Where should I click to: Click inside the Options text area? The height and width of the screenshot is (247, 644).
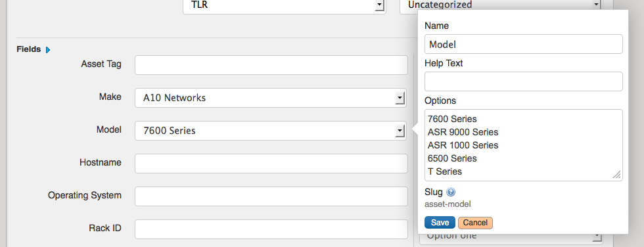pos(524,145)
